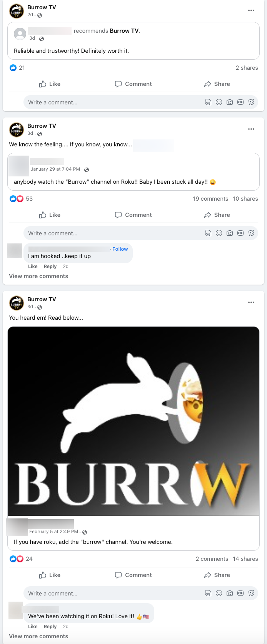Image resolution: width=267 pixels, height=644 pixels.
Task: Like the "Reliable and trustworthy" recommendation post
Action: [x=50, y=84]
